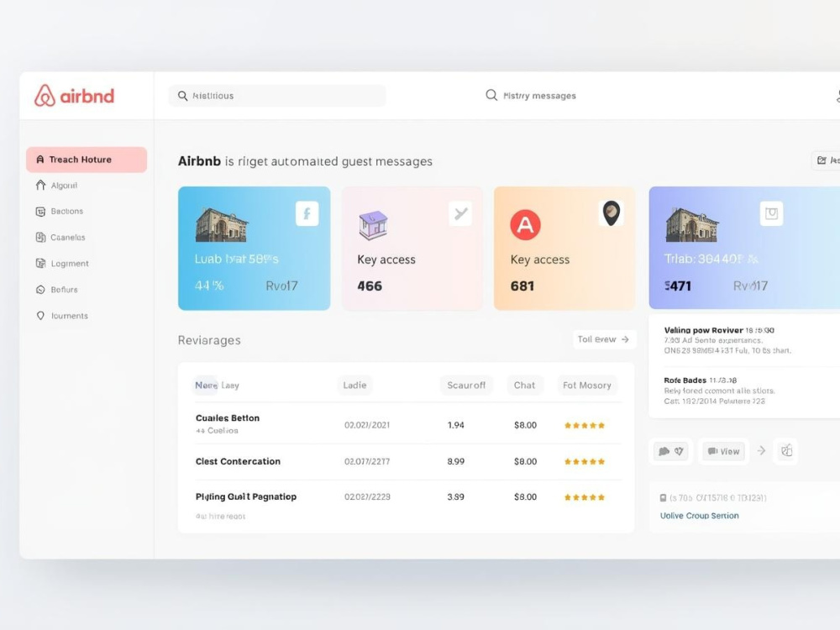840x630 pixels.
Task: Click square icon on purple Trlab card
Action: (771, 213)
